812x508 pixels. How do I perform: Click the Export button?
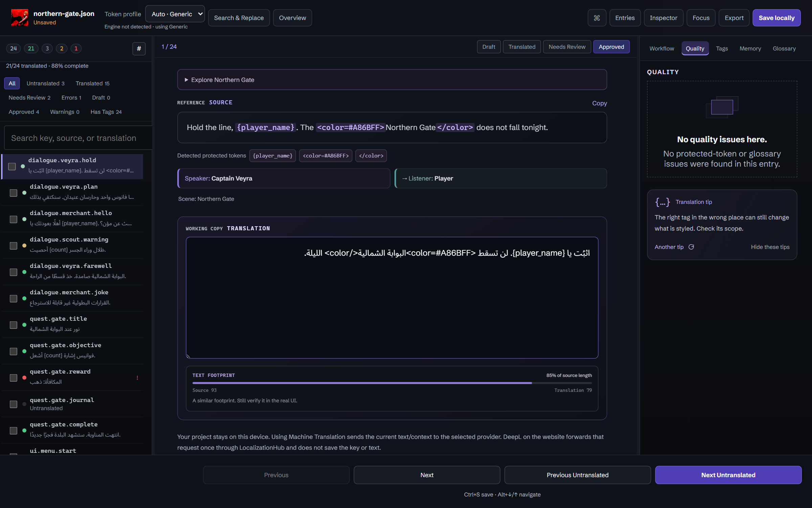[x=734, y=18]
